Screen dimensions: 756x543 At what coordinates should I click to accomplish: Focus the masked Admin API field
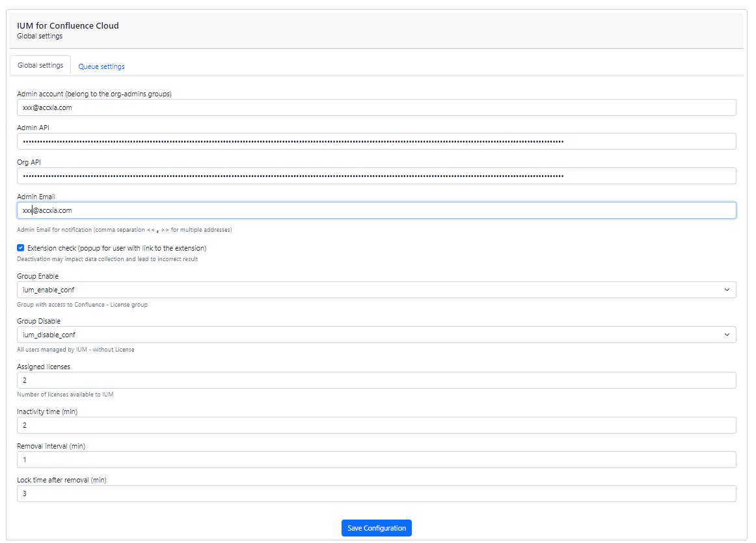click(376, 141)
